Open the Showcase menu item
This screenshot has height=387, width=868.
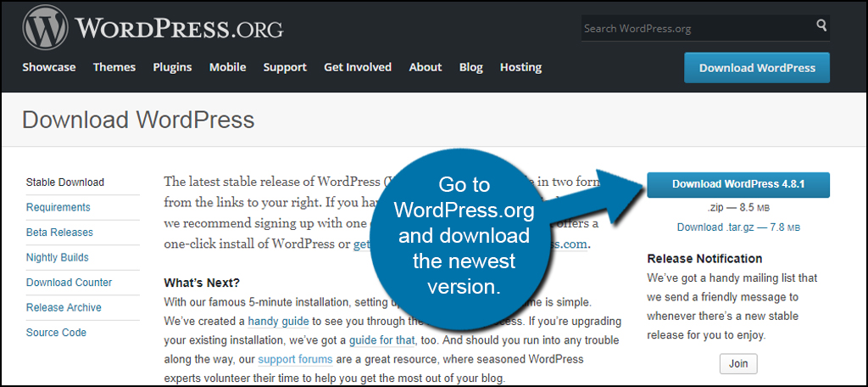pos(49,67)
